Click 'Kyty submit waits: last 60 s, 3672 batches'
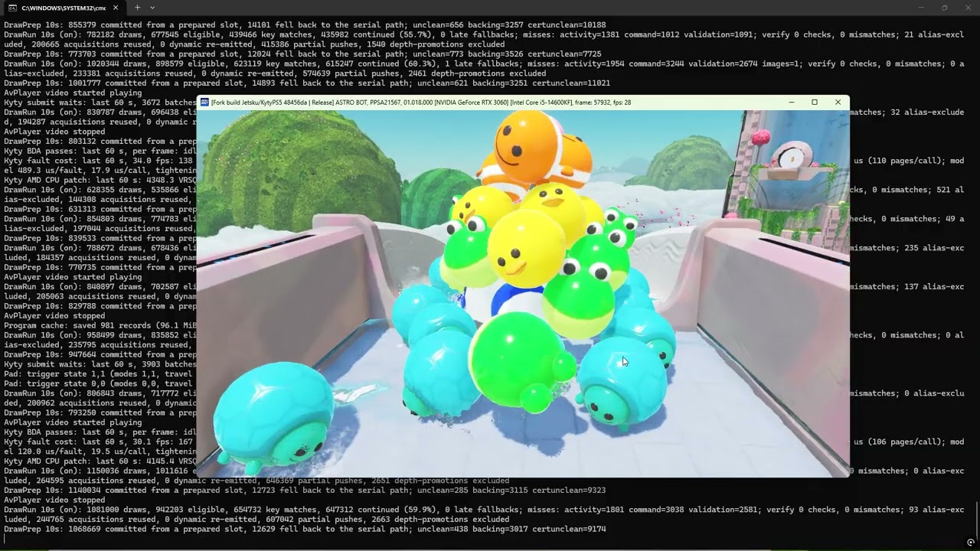 100,102
